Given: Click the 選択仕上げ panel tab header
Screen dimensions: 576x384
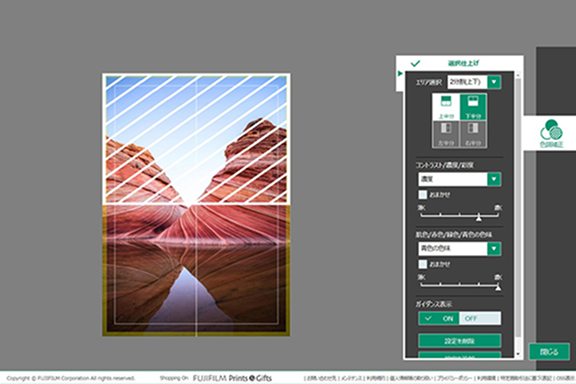Looking at the screenshot, I should click(x=463, y=63).
